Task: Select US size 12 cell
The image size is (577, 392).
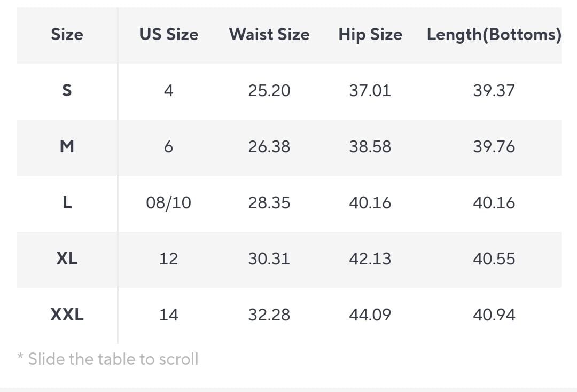Action: (x=168, y=259)
